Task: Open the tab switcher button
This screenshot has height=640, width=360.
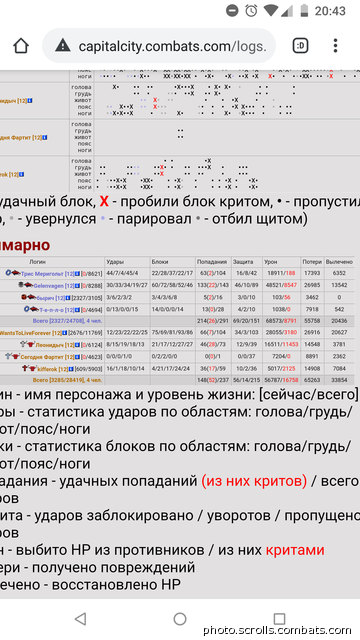Action: tap(300, 46)
